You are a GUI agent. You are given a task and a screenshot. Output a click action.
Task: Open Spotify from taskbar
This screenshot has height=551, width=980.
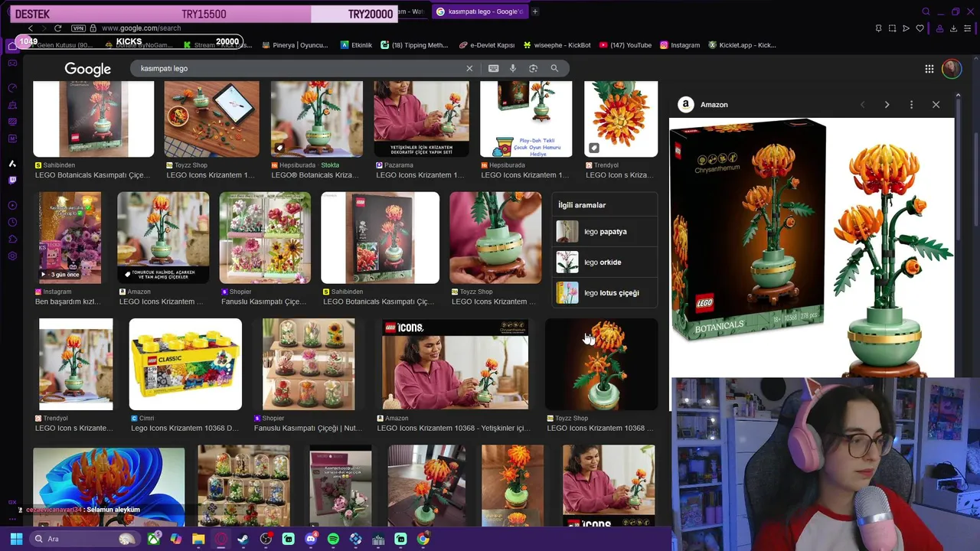click(x=333, y=539)
